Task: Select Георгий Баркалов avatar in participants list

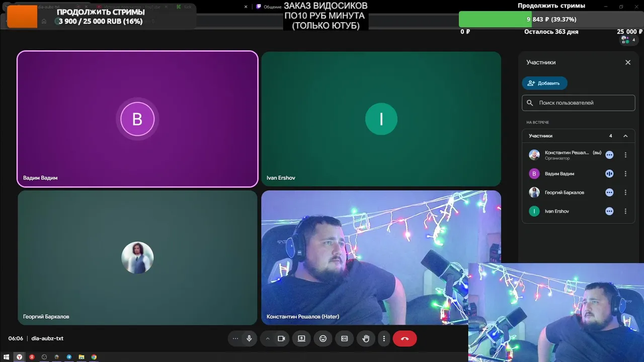Action: pos(534,193)
